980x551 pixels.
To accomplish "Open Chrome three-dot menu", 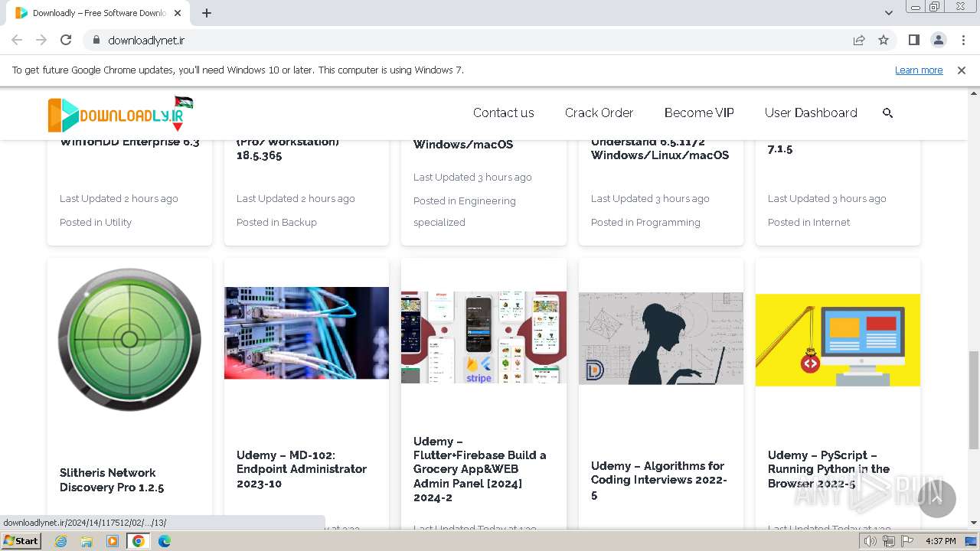I will coord(962,40).
